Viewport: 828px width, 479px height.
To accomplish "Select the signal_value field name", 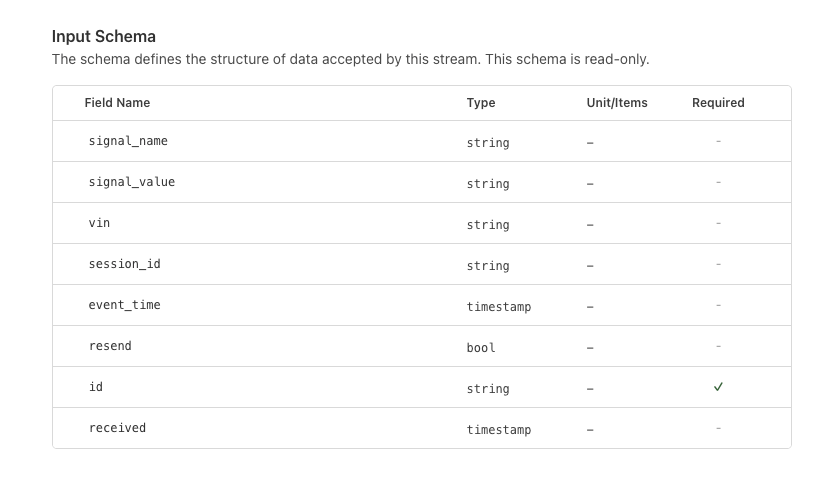I will (132, 182).
